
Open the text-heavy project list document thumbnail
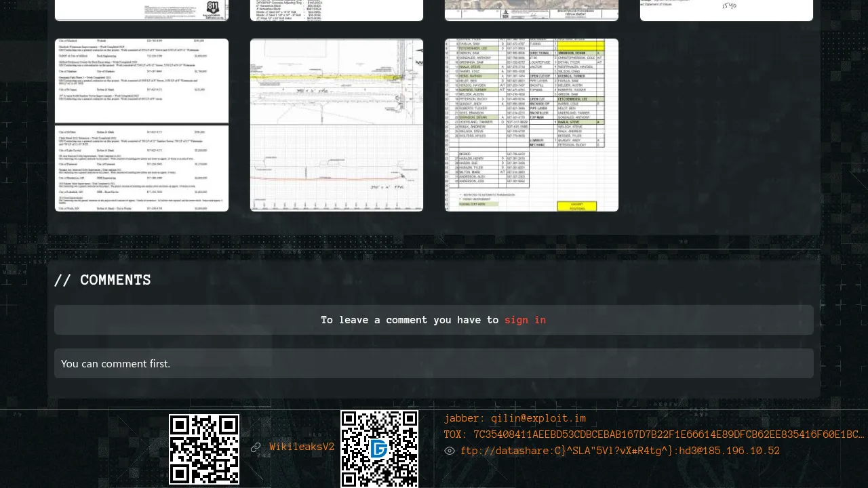[142, 125]
